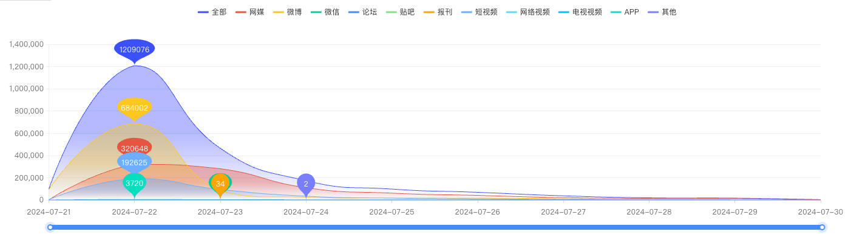Toggle the 其他 legend entry

click(x=662, y=12)
